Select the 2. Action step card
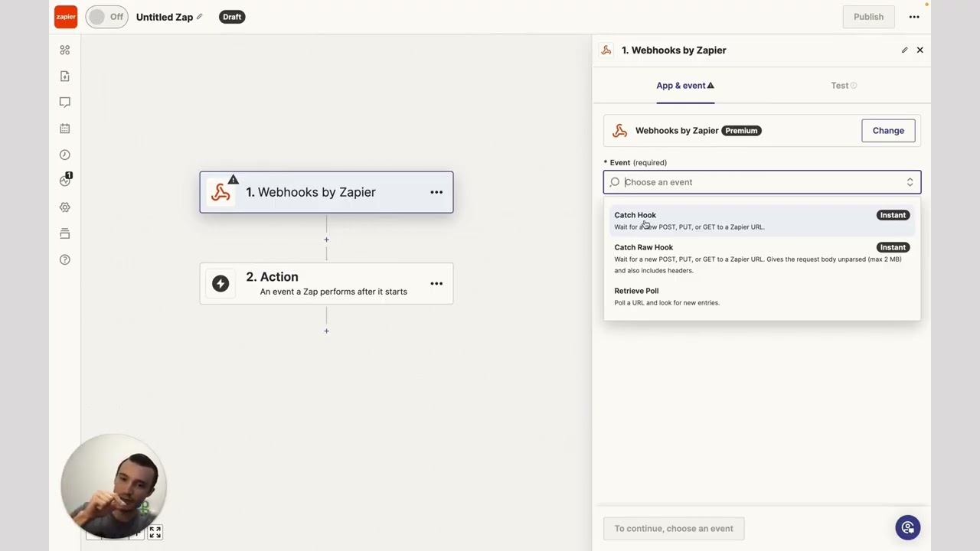The height and width of the screenshot is (551, 980). point(326,283)
